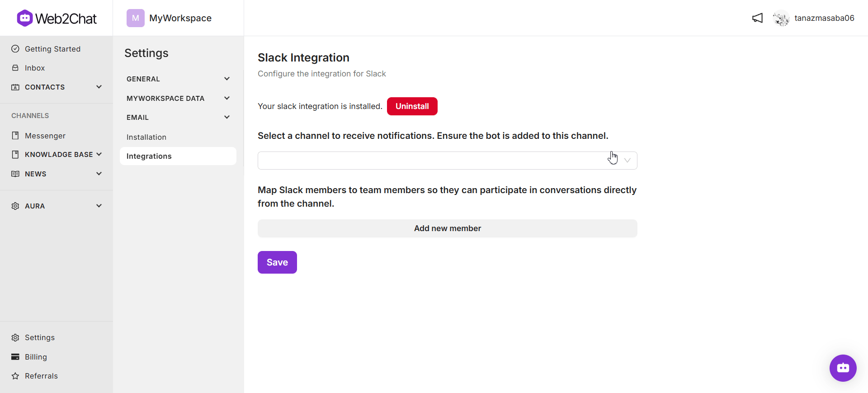Click the Settings panel heading
868x393 pixels.
(x=146, y=53)
